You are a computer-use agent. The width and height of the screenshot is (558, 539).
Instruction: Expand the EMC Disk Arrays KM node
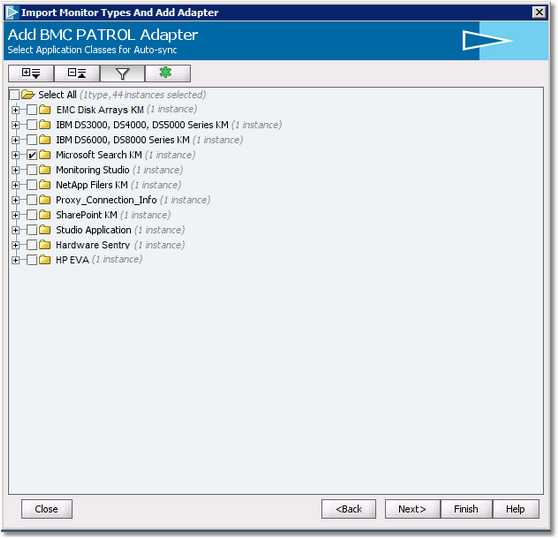tap(15, 110)
